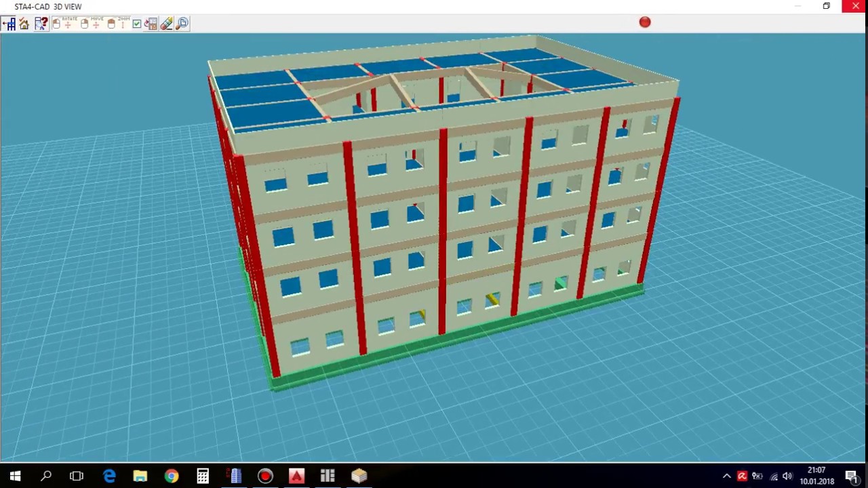
Task: Click the page preview magnifier icon
Action: (182, 24)
